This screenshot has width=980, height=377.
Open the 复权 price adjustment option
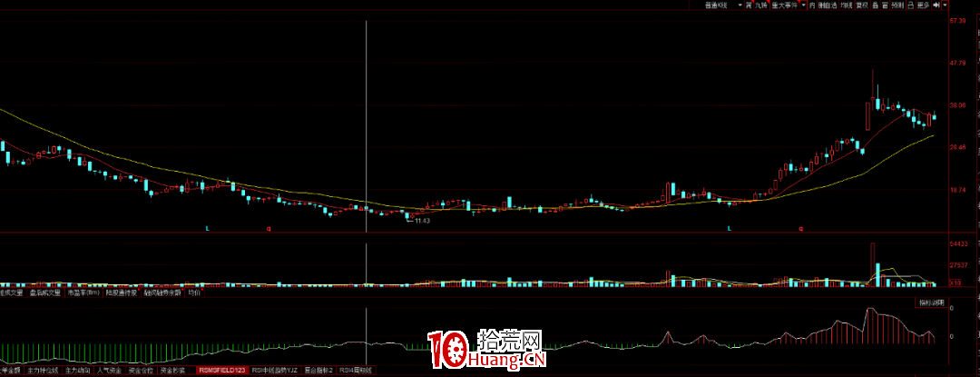(x=863, y=5)
